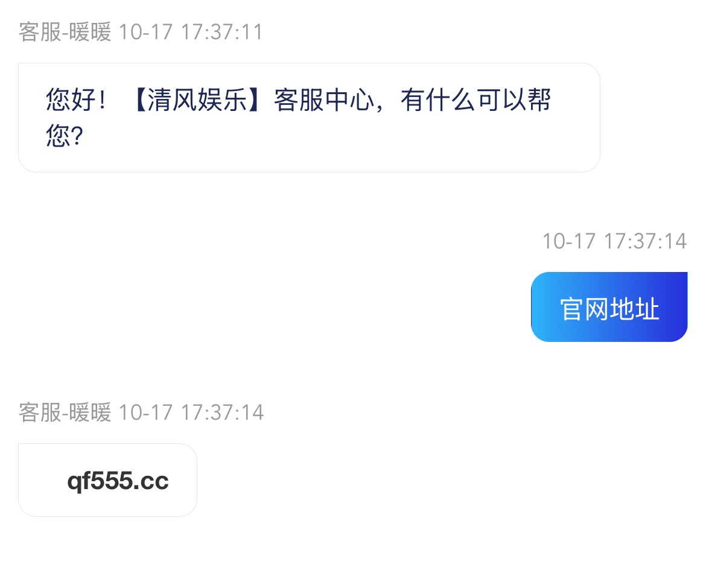Open the qf555.cc link
The width and height of the screenshot is (706, 588).
tap(118, 481)
